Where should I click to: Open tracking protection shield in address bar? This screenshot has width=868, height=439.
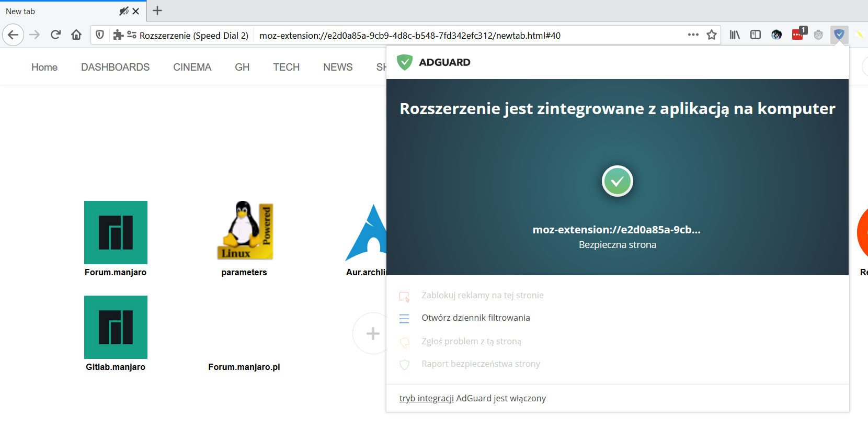pyautogui.click(x=100, y=35)
